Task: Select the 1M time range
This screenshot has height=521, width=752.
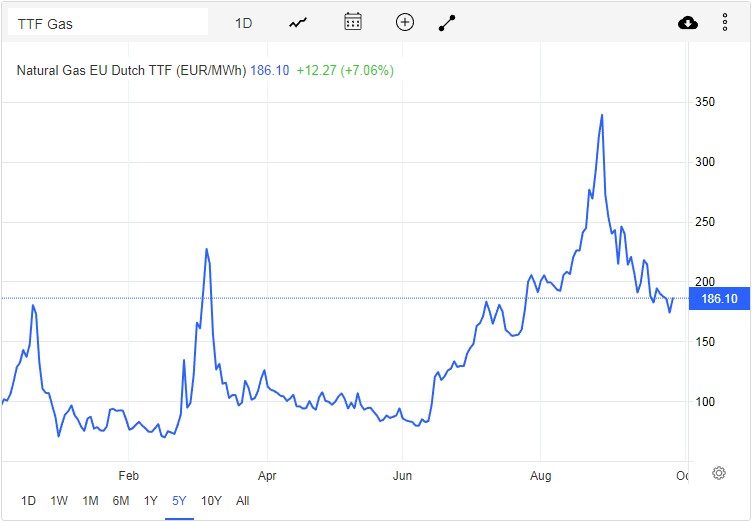Action: 90,501
